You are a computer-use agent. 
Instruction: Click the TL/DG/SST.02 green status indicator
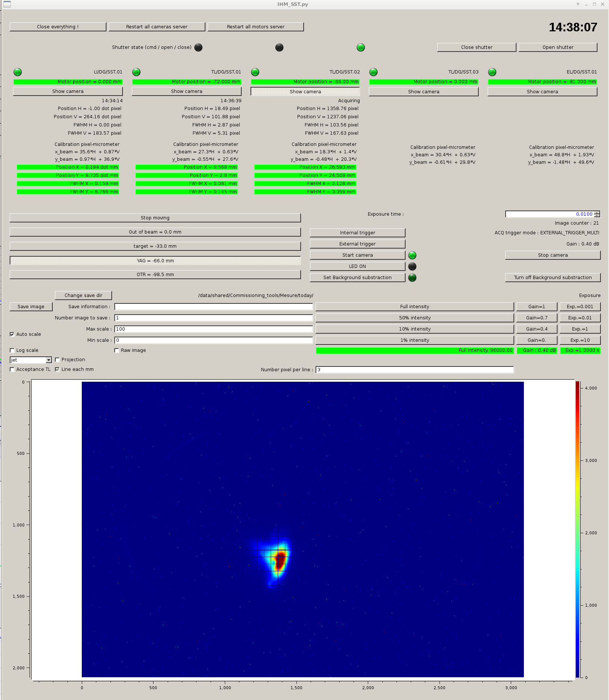point(255,72)
